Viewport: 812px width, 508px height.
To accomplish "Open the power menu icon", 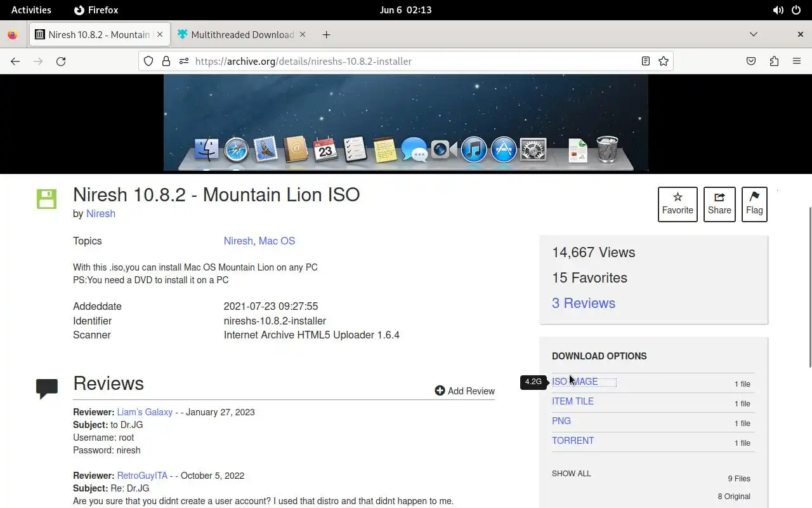I will [x=797, y=10].
